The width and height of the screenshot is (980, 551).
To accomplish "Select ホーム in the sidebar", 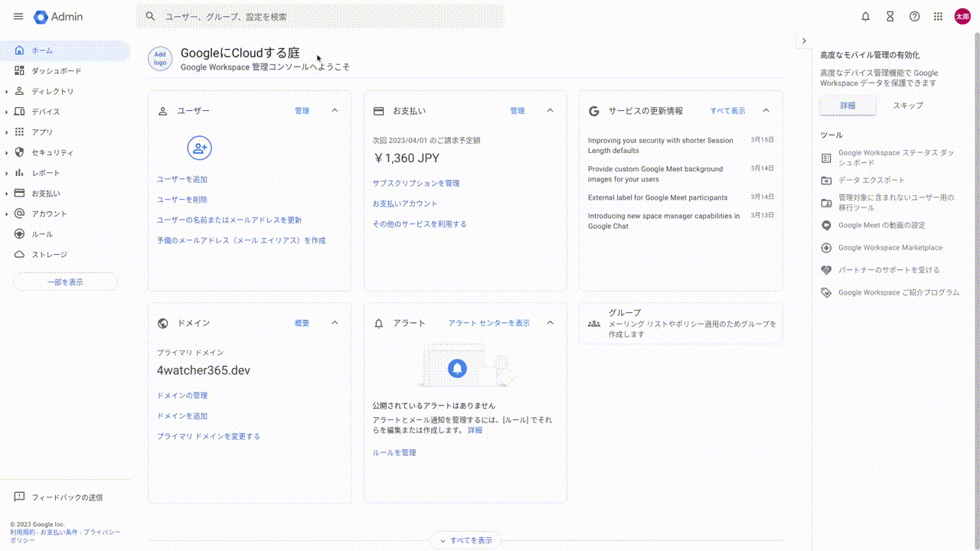I will [x=66, y=51].
